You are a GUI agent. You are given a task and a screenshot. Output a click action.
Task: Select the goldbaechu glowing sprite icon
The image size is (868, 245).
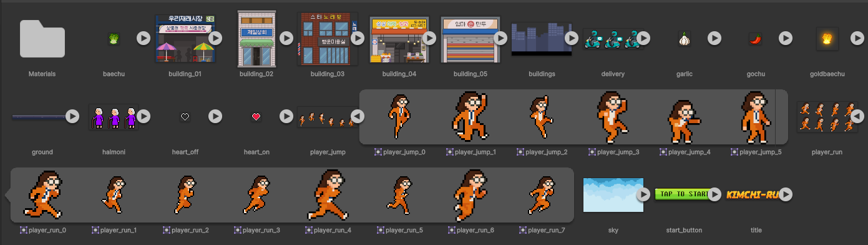(x=827, y=39)
